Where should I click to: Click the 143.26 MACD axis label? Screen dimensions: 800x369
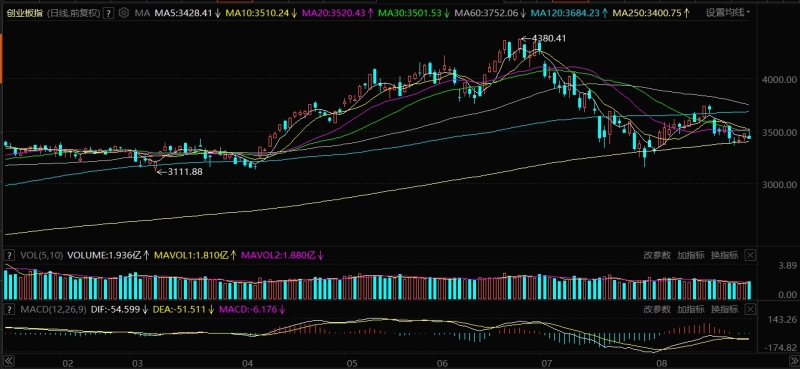point(781,319)
